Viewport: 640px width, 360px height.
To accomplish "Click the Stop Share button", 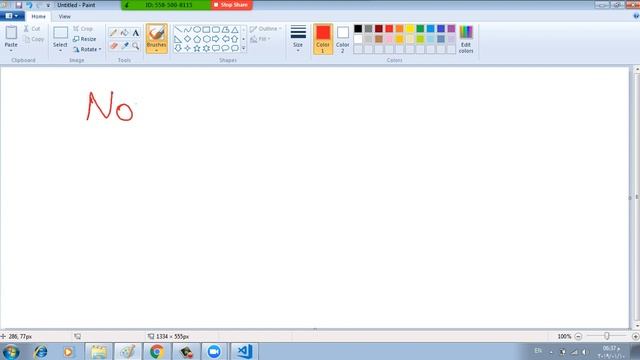I will [231, 5].
